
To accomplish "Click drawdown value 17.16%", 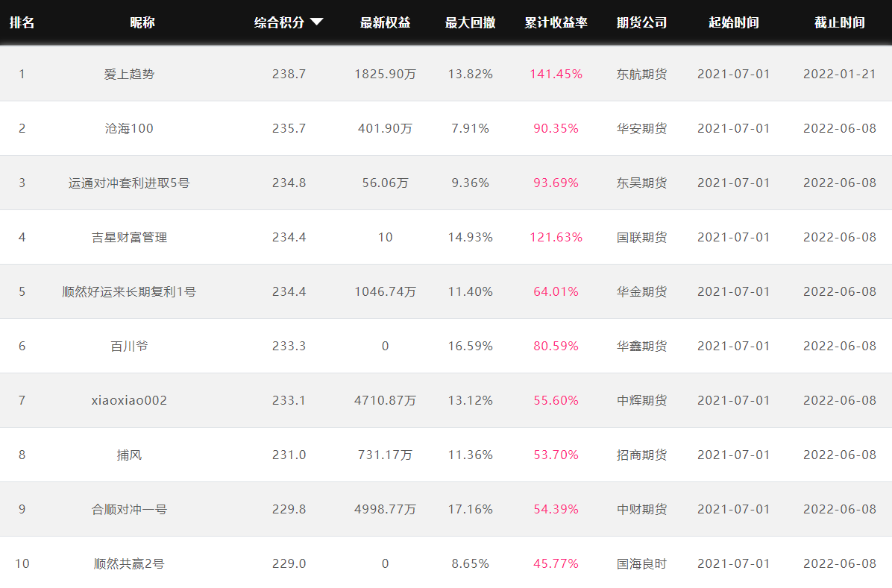I will pos(470,510).
